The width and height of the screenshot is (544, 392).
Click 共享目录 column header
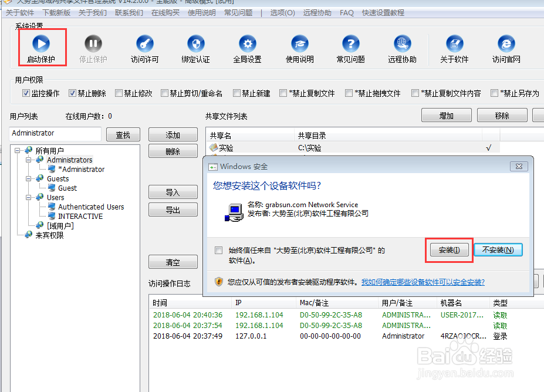(388, 136)
